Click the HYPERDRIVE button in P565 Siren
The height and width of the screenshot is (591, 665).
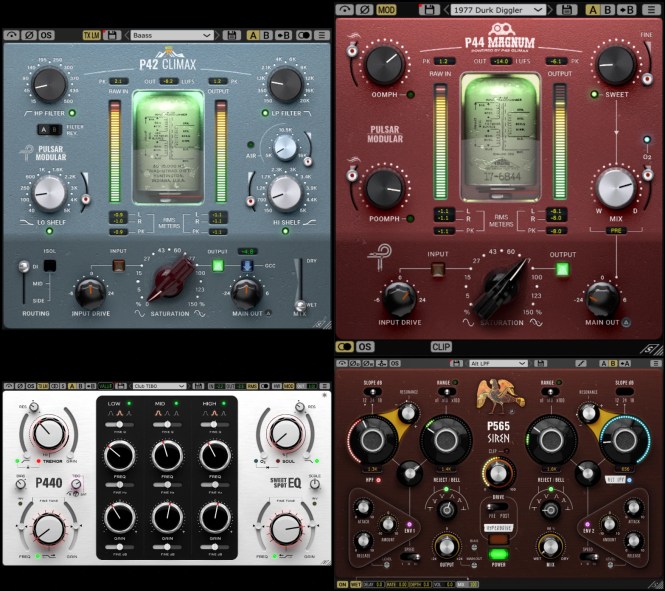[498, 528]
